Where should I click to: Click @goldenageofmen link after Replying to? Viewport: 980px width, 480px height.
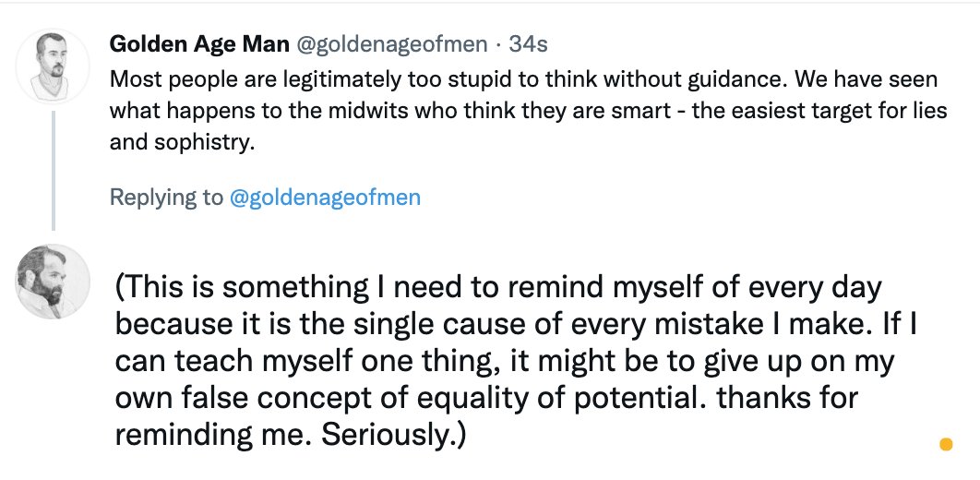pyautogui.click(x=325, y=197)
